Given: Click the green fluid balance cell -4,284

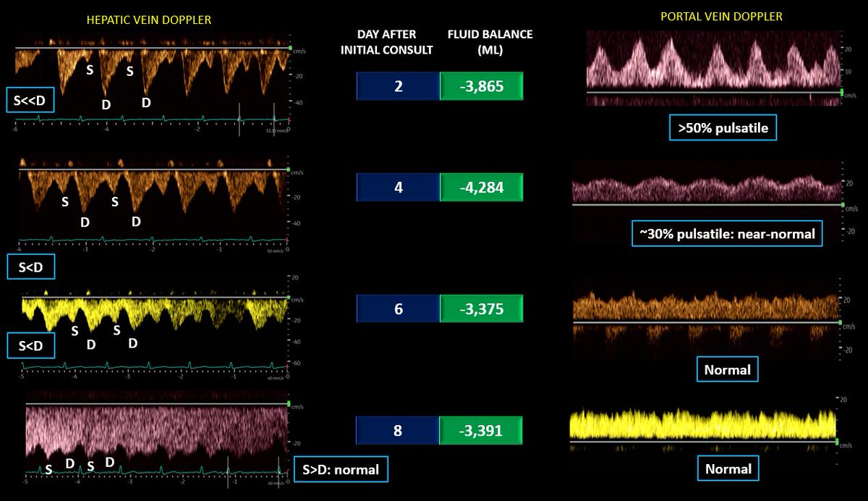Looking at the screenshot, I should click(x=482, y=188).
